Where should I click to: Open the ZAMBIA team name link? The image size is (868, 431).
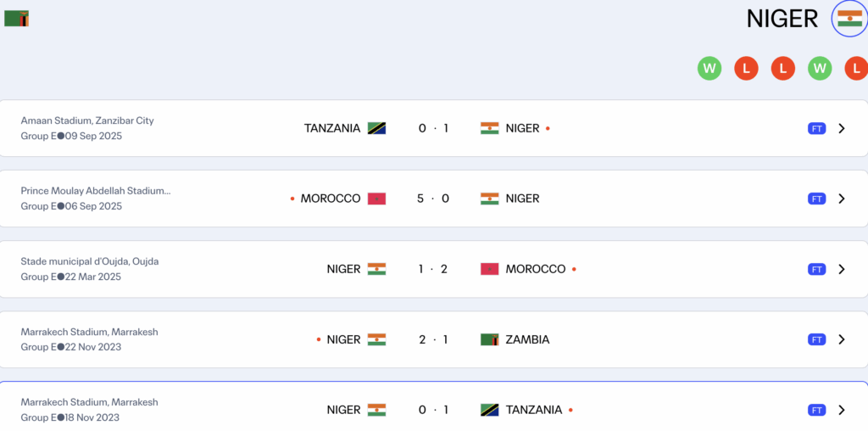[527, 339]
